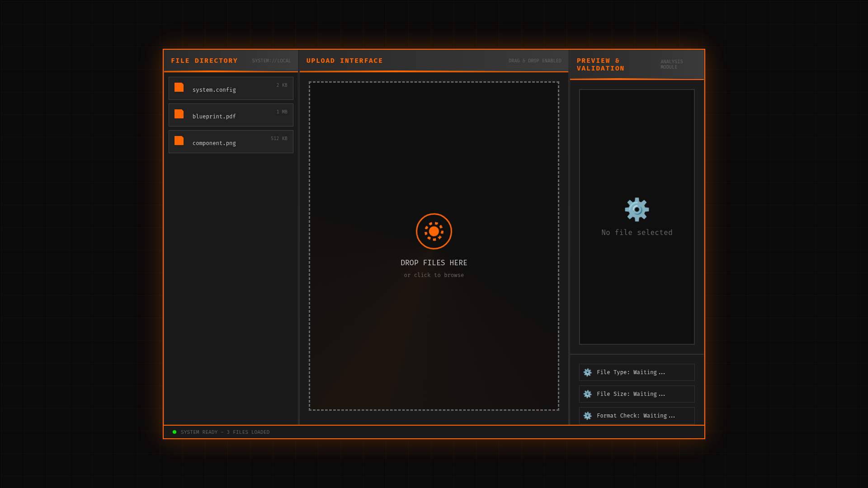Screen dimensions: 868x488
Task: Click the DROP FILES HERE text
Action: click(434, 263)
